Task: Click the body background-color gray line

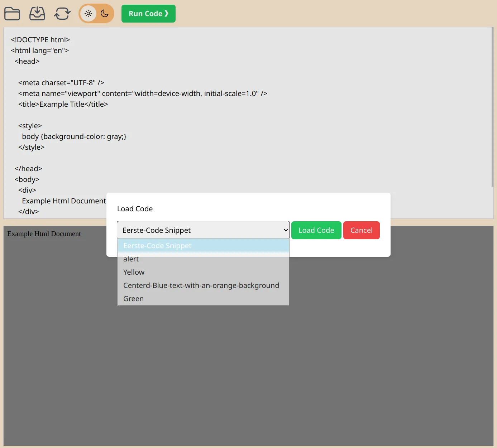Action: [74, 136]
